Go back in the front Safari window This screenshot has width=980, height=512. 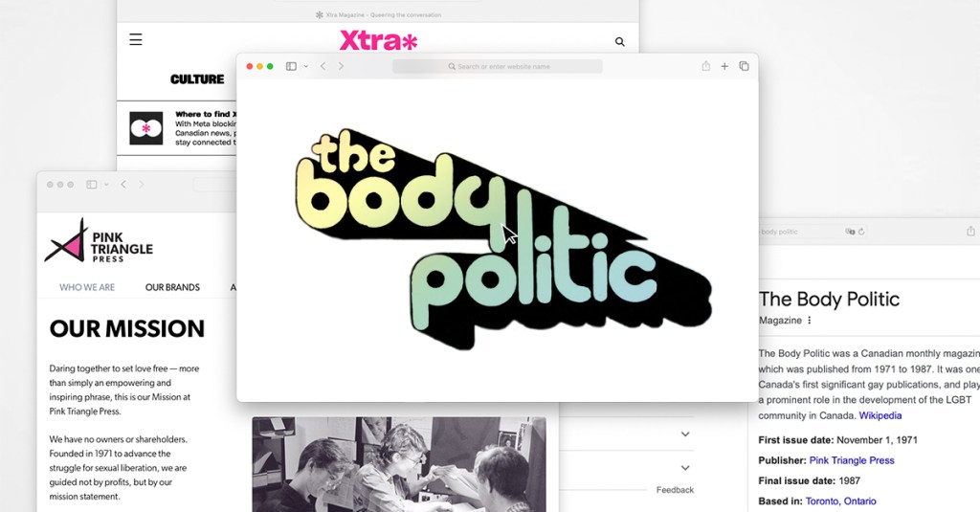[x=323, y=66]
